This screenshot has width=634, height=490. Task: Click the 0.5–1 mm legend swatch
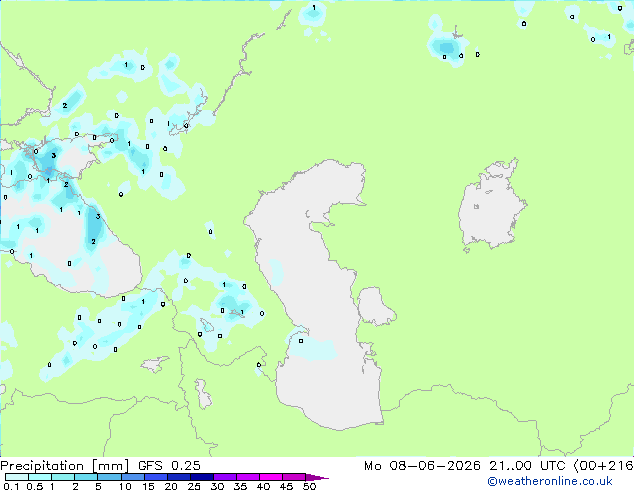pyautogui.click(x=40, y=477)
